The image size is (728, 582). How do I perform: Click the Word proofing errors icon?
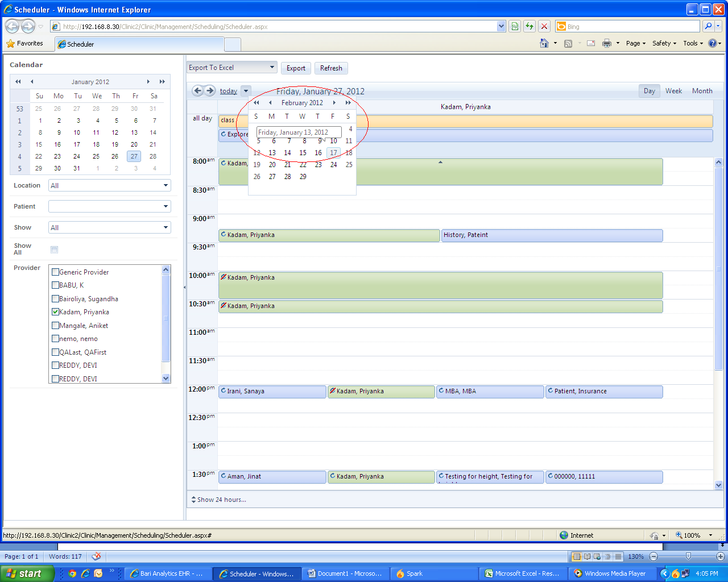pyautogui.click(x=97, y=556)
